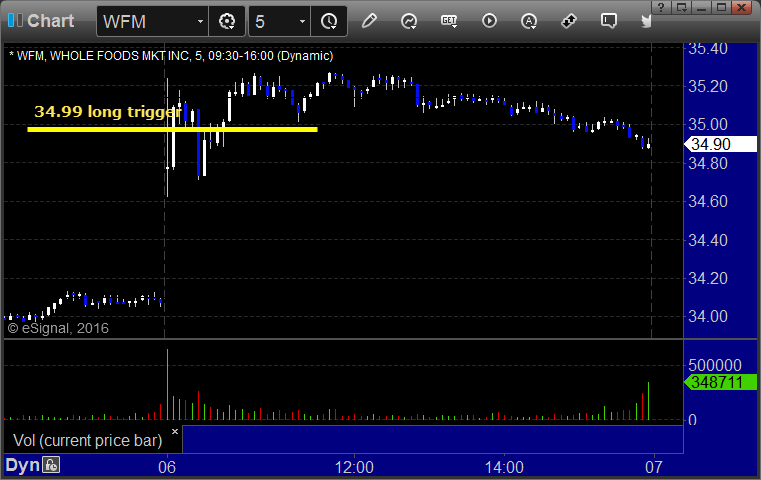
Task: Click the Dyn scaling label
Action: tap(22, 465)
